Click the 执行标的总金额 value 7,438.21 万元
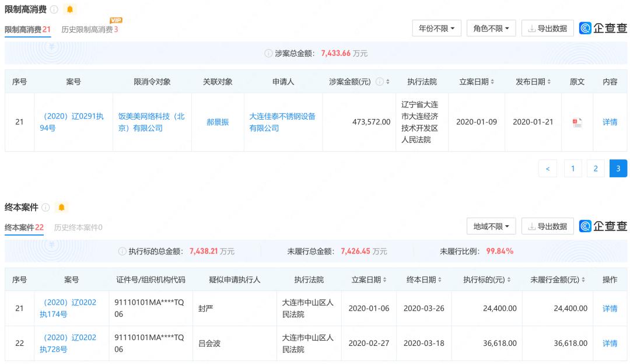 (x=212, y=251)
